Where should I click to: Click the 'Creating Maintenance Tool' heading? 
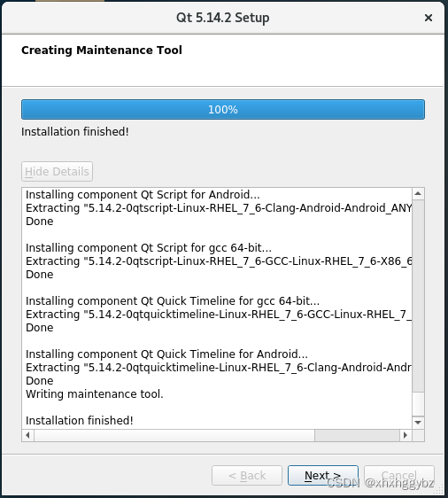(x=102, y=51)
